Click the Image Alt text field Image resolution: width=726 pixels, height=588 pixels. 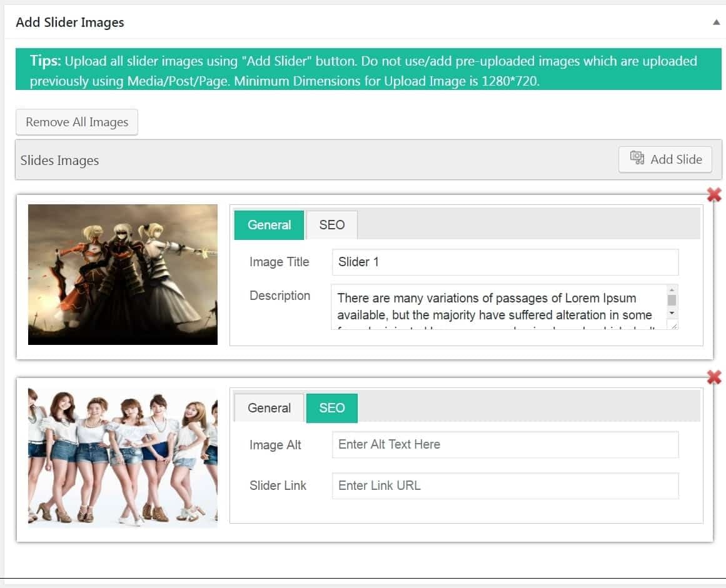[x=505, y=444]
